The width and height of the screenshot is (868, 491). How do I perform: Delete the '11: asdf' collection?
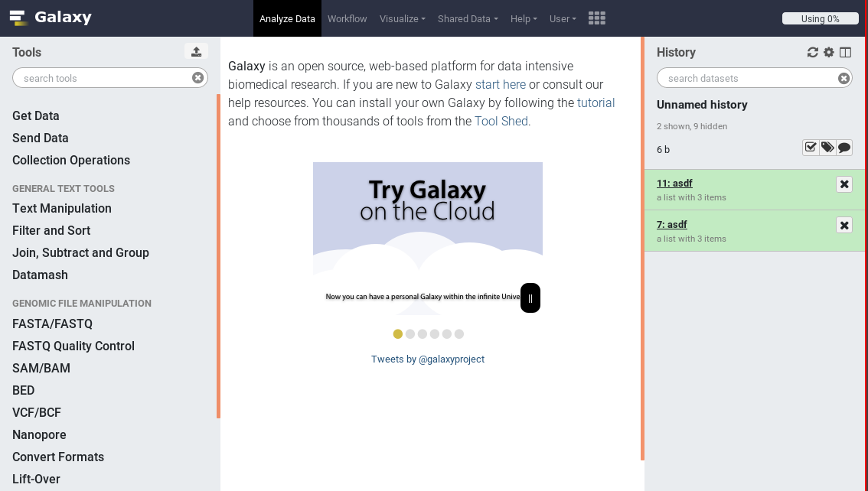pyautogui.click(x=844, y=184)
